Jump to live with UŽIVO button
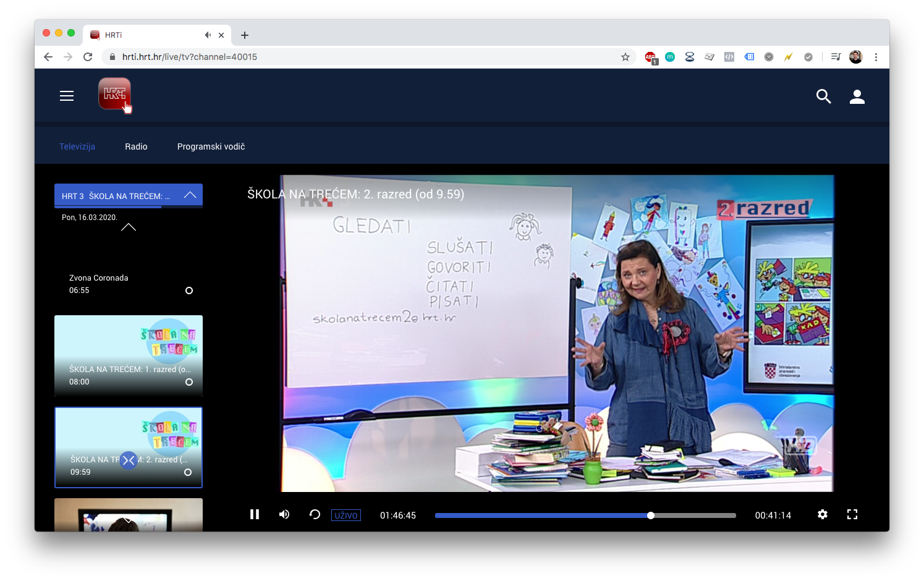924x581 pixels. pyautogui.click(x=346, y=515)
